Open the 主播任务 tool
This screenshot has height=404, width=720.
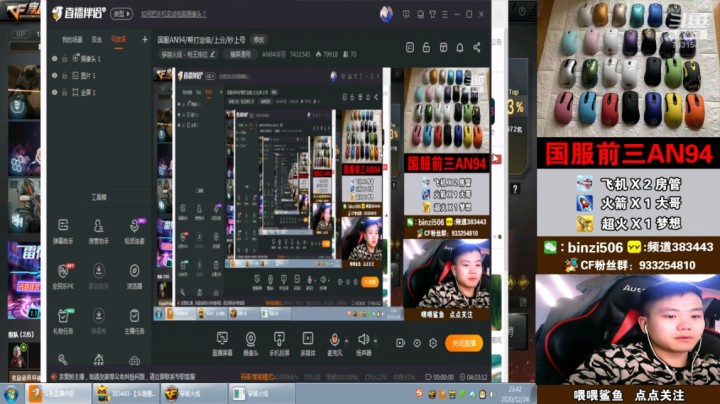click(134, 320)
